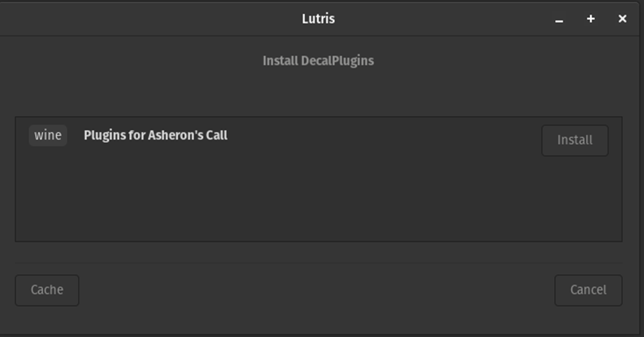Open the Cache settings
The height and width of the screenshot is (337, 644).
pos(47,290)
